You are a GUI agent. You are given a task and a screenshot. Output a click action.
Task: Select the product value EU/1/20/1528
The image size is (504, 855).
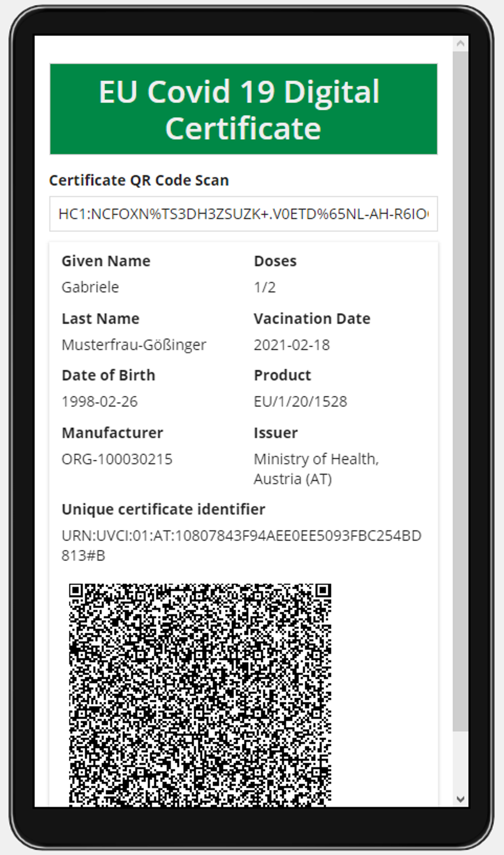click(x=301, y=402)
